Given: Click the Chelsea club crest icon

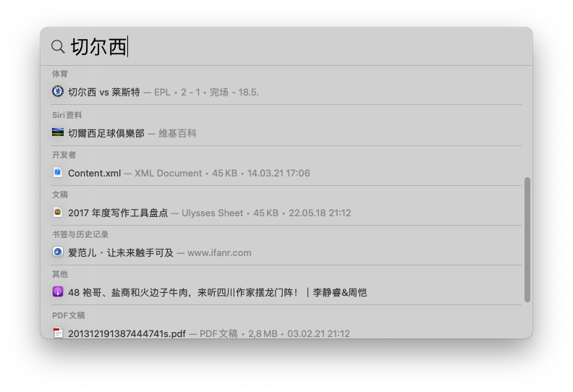Looking at the screenshot, I should [x=58, y=91].
